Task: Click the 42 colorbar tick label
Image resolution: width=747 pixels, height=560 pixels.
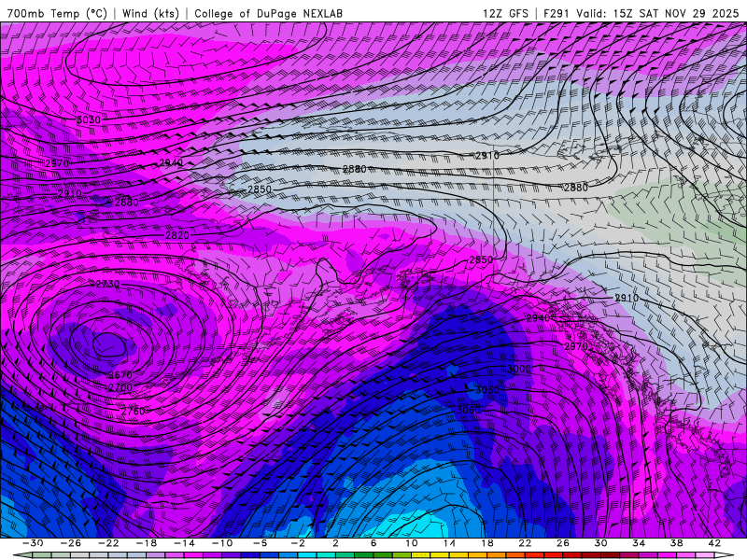Action: click(714, 543)
